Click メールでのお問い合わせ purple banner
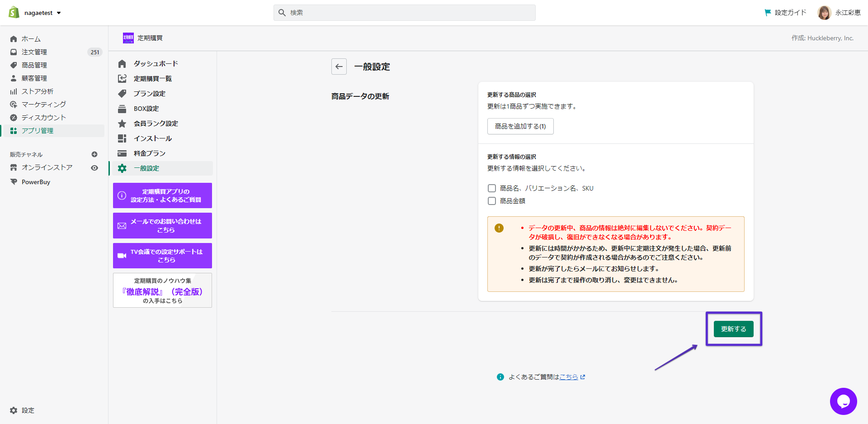 162,225
